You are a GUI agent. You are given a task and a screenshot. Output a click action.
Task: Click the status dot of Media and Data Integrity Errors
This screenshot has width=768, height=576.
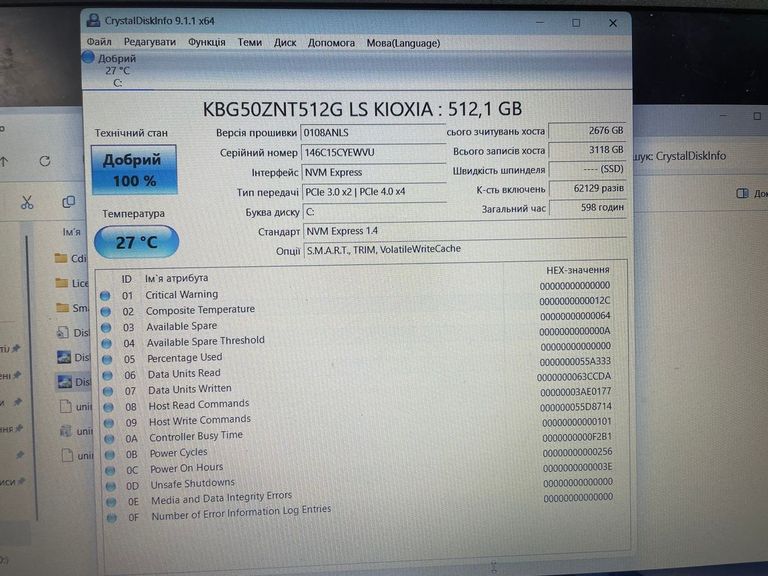(x=111, y=502)
